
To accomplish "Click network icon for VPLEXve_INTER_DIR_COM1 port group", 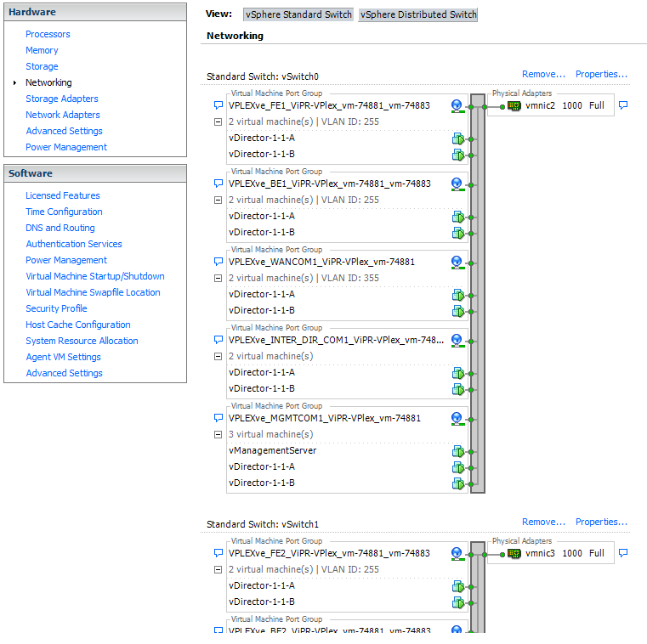I will click(x=457, y=340).
